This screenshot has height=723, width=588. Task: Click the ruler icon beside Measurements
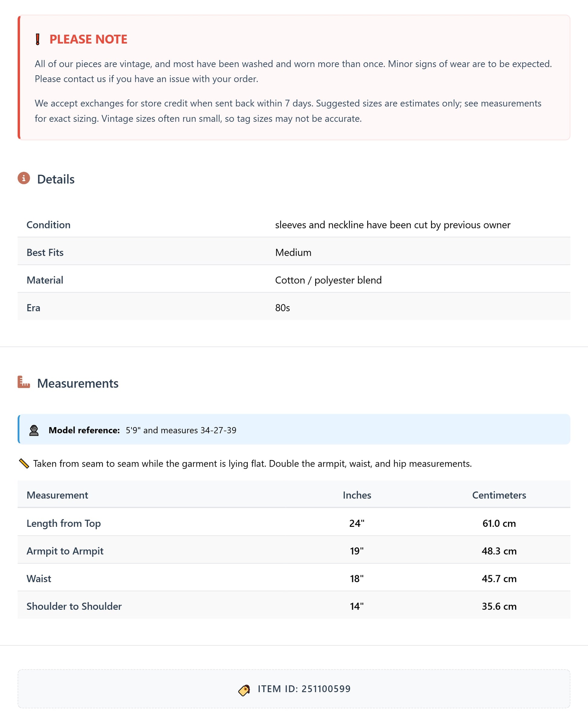(x=24, y=382)
